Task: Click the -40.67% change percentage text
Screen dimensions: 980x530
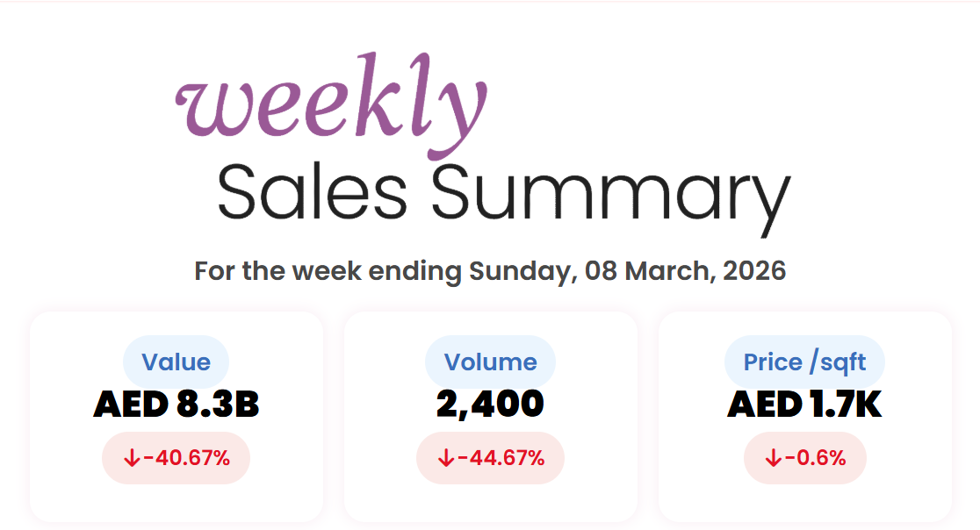Action: coord(185,458)
